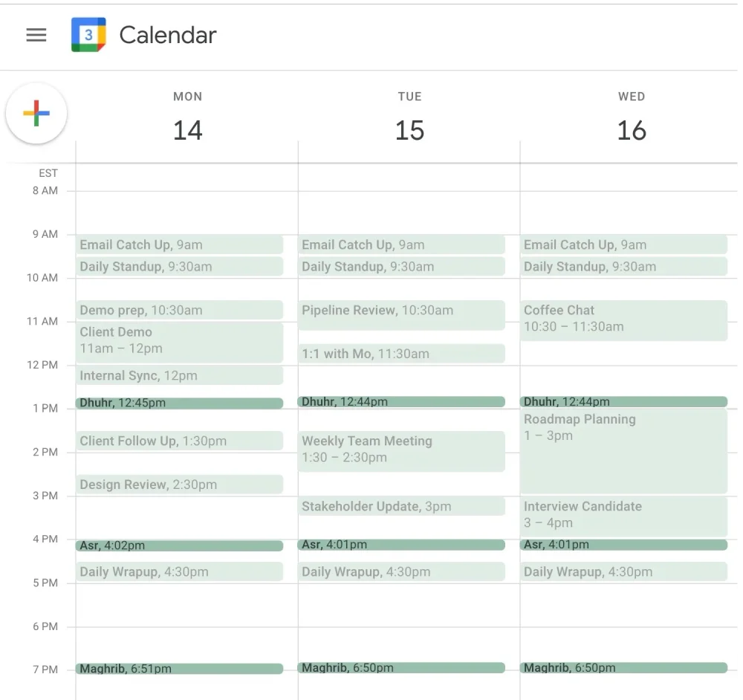743x700 pixels.
Task: Open Client Follow Up 1:30pm event
Action: coord(180,441)
